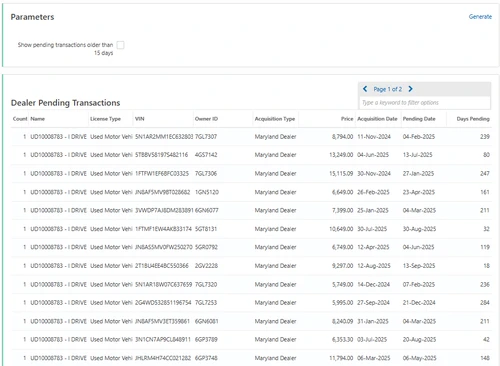
Task: Select price 10,649.00
Action: pyautogui.click(x=341, y=229)
